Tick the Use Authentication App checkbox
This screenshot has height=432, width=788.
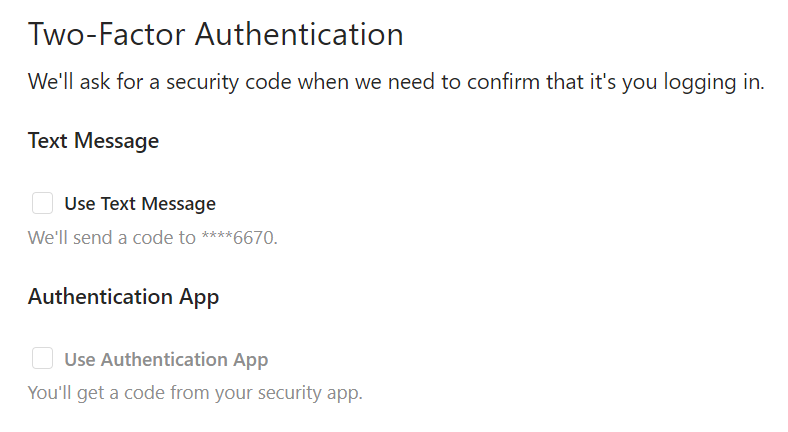point(42,359)
